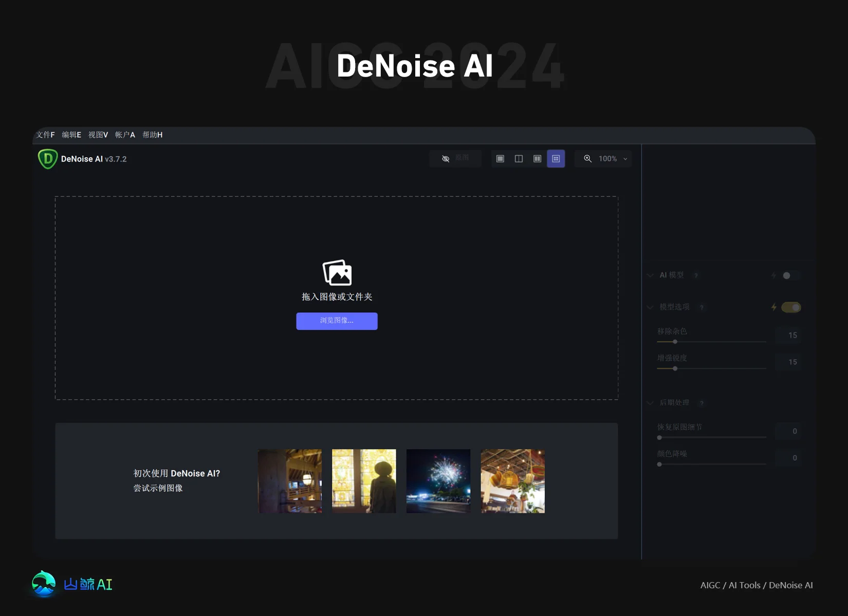Open the 100% zoom level dropdown
Screen dimensions: 848x616
coord(613,159)
